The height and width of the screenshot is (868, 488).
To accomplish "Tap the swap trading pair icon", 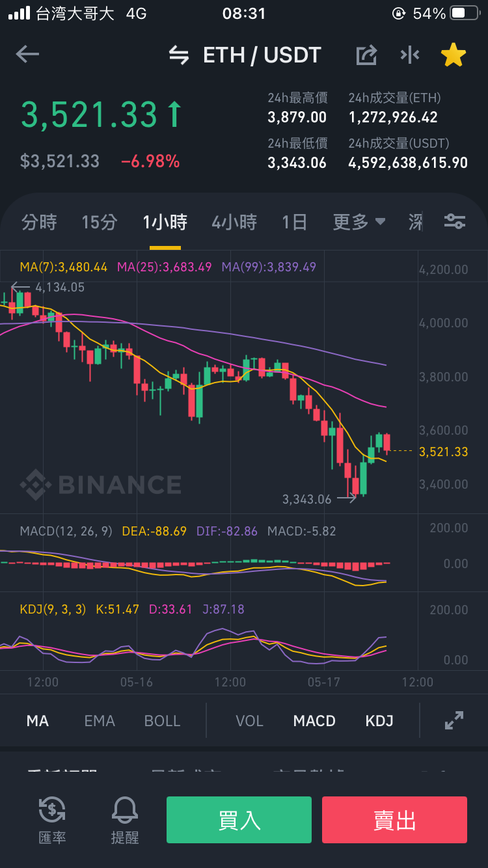I will (x=179, y=55).
